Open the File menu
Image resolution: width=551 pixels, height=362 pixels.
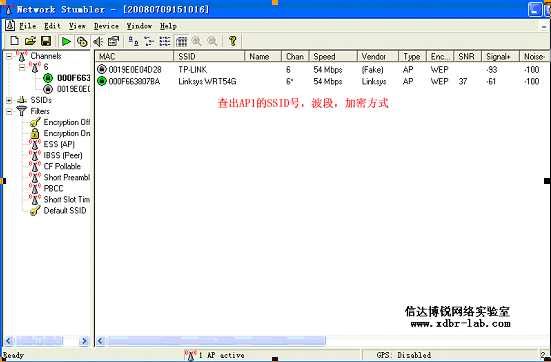(x=27, y=26)
